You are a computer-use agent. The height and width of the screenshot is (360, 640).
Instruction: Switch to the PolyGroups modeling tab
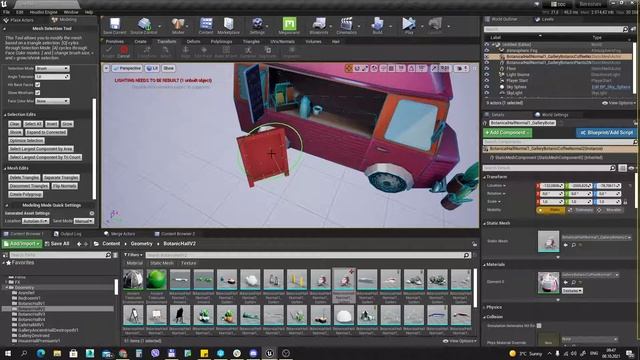pos(221,42)
